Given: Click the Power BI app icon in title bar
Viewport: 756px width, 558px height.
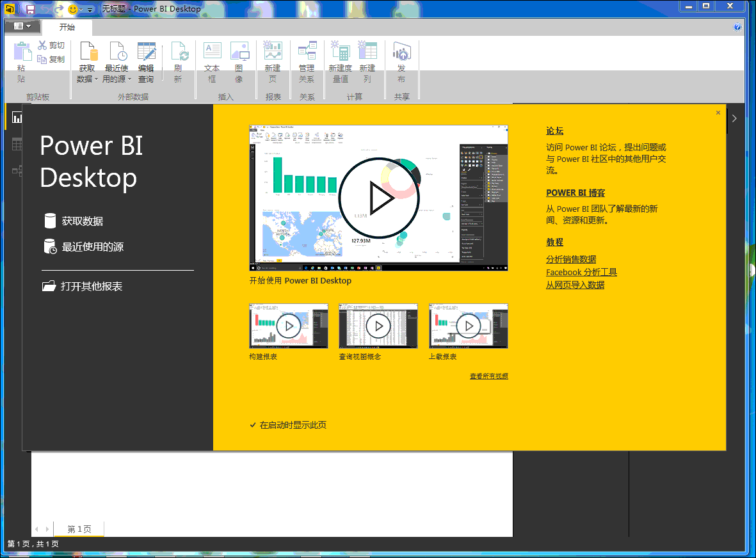Looking at the screenshot, I should 10,9.
